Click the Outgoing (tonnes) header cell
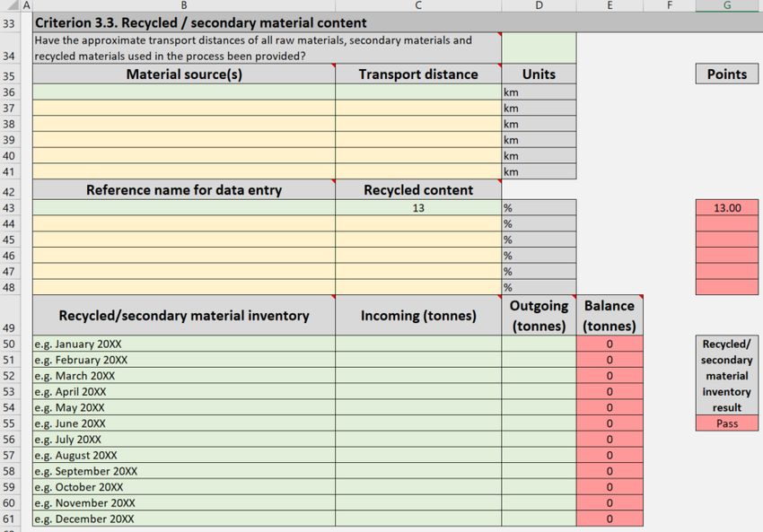Viewport: 763px width, 532px height. (539, 315)
